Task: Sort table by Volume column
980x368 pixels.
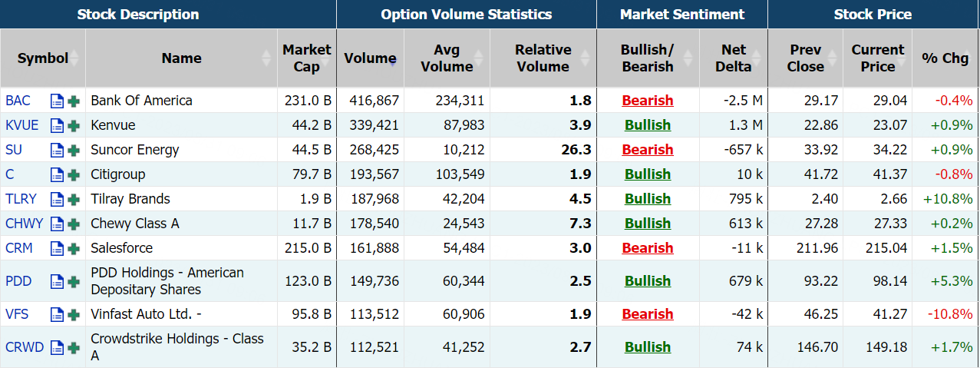Action: (370, 58)
